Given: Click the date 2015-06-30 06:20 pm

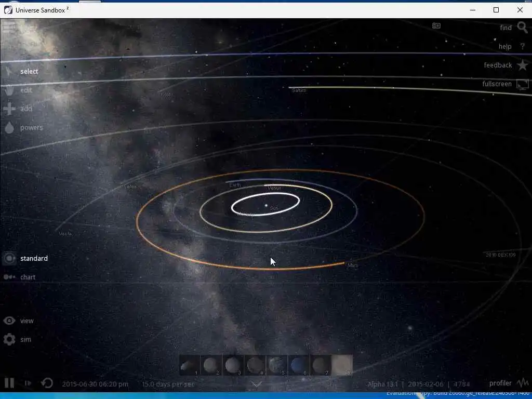Looking at the screenshot, I should point(95,384).
